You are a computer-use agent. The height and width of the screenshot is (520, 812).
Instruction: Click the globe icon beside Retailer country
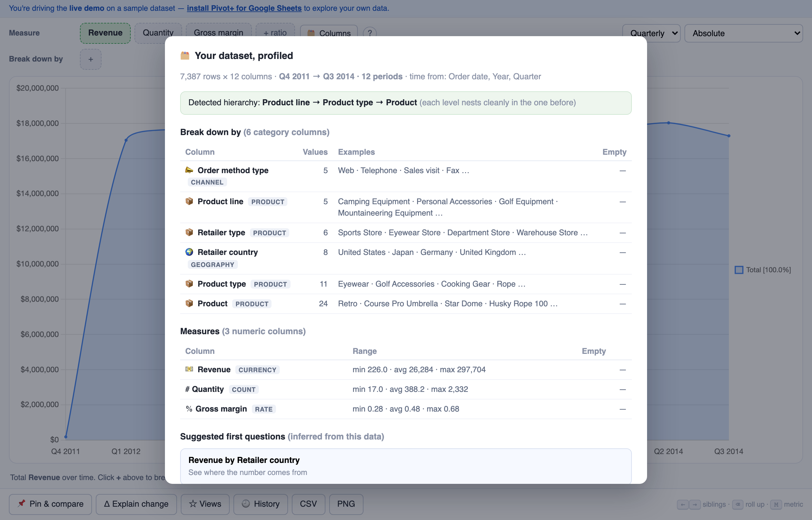(189, 252)
